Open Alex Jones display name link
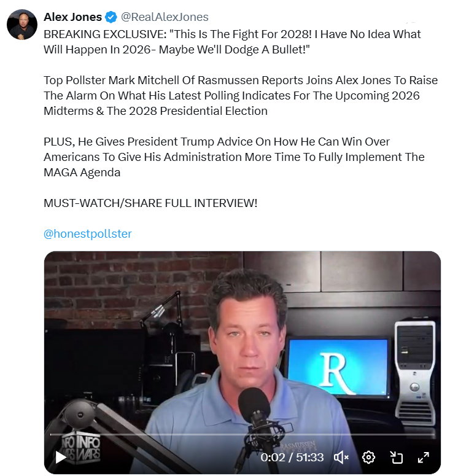This screenshot has width=450, height=476. point(72,17)
